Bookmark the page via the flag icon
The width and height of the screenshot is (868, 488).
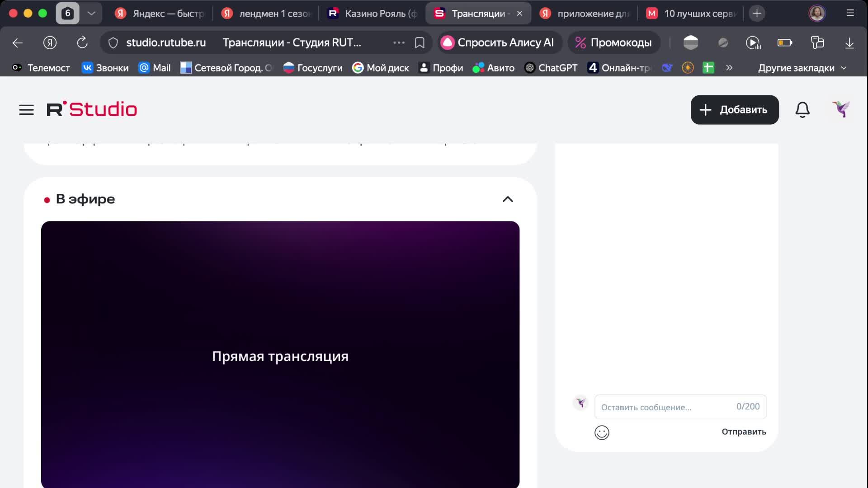point(420,42)
